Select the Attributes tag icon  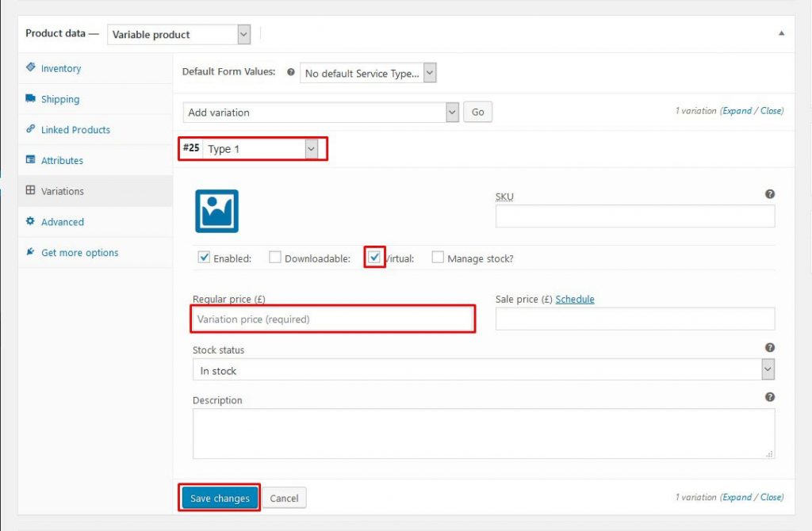click(x=32, y=160)
